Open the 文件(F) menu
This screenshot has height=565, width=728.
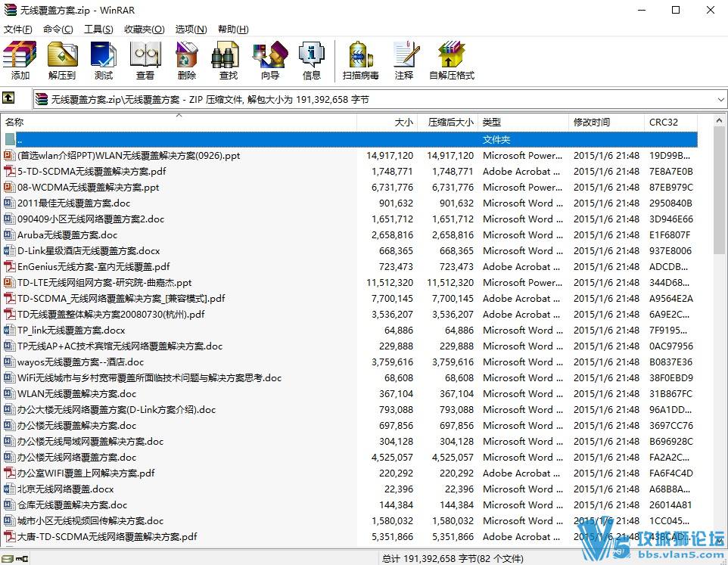tap(18, 29)
